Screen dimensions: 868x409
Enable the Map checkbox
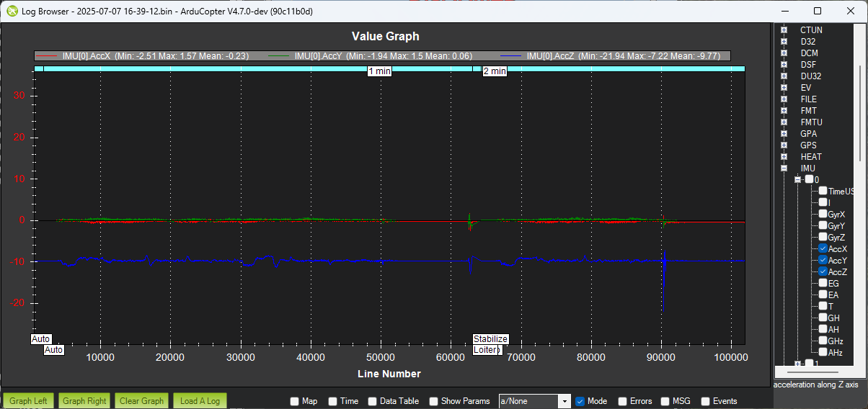point(294,401)
